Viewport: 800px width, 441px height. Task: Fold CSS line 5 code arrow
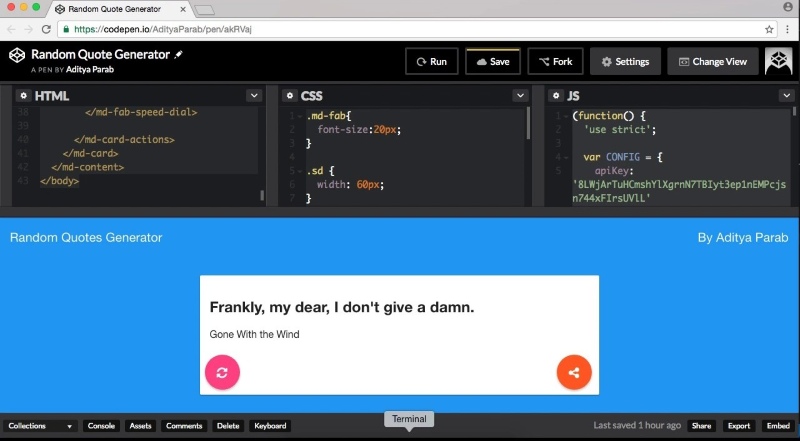click(x=300, y=171)
